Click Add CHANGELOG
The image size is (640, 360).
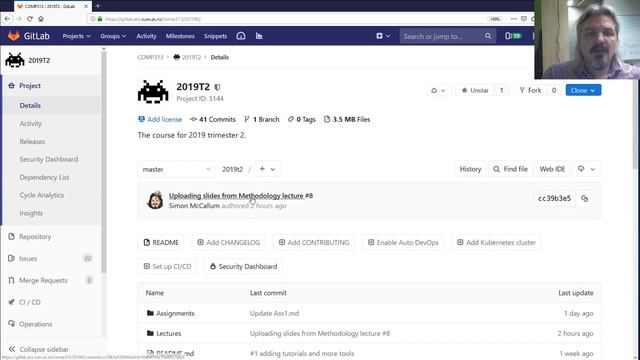click(229, 242)
